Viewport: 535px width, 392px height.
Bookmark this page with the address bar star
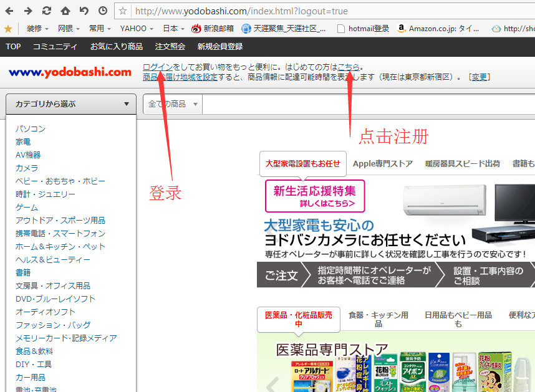click(x=123, y=11)
